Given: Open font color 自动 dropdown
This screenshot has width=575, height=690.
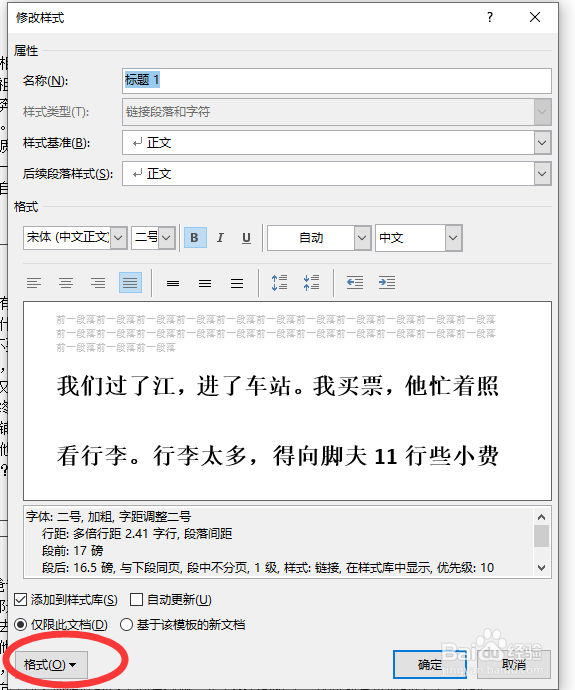Looking at the screenshot, I should click(362, 238).
